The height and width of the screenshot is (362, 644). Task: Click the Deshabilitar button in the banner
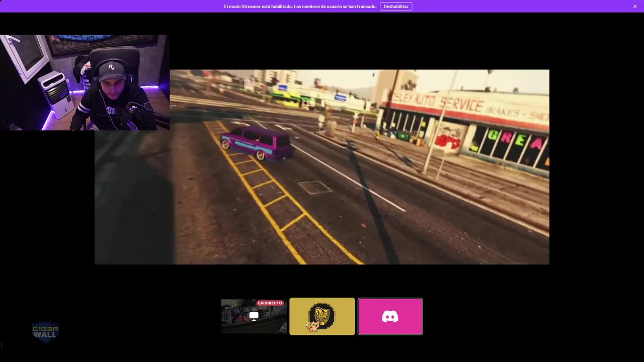(396, 7)
